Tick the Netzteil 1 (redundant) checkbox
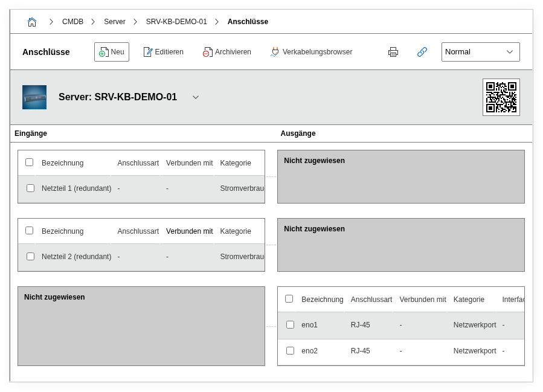 [30, 188]
